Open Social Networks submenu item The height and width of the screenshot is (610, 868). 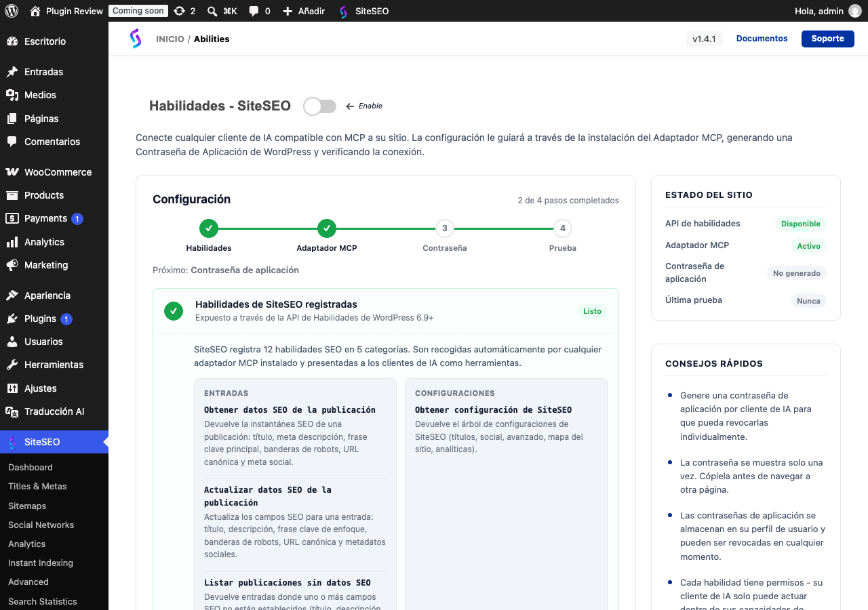[x=41, y=525]
